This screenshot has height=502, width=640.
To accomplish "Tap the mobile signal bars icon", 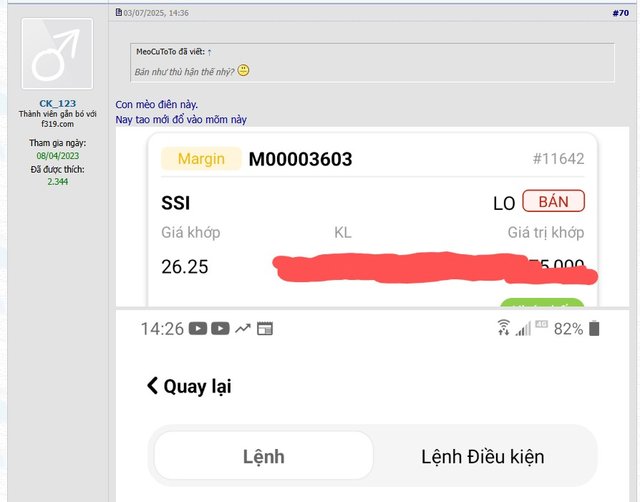I will point(523,329).
